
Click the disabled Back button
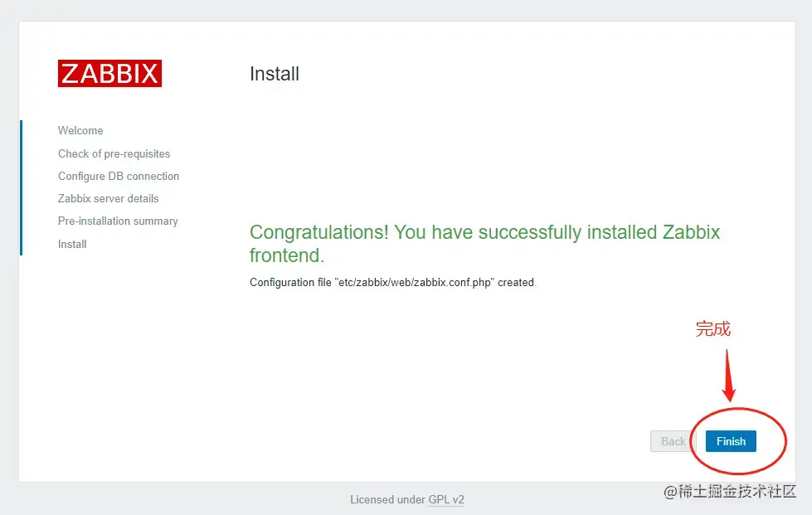coord(673,441)
